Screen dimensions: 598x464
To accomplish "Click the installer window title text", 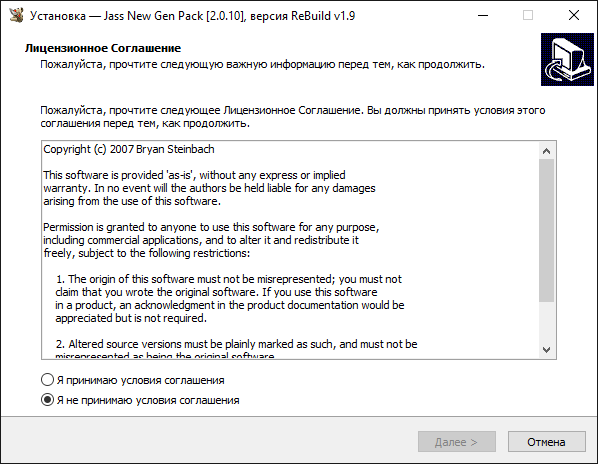I will [x=193, y=16].
